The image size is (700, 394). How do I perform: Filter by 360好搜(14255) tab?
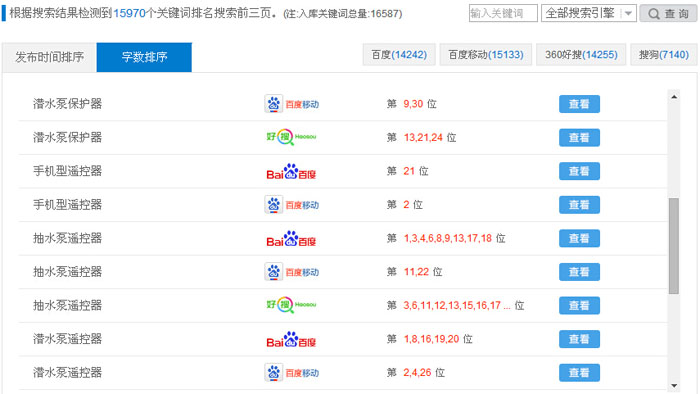[581, 54]
